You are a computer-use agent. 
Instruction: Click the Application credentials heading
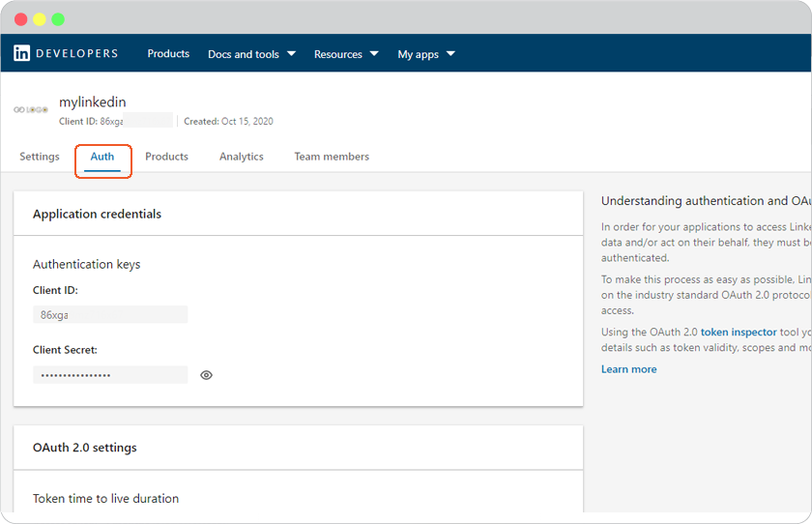[x=97, y=214]
